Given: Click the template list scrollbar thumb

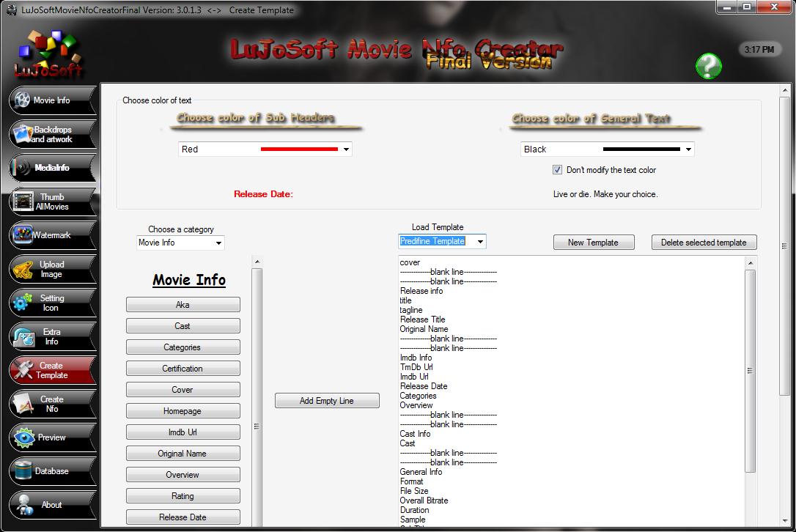Looking at the screenshot, I should (x=750, y=371).
